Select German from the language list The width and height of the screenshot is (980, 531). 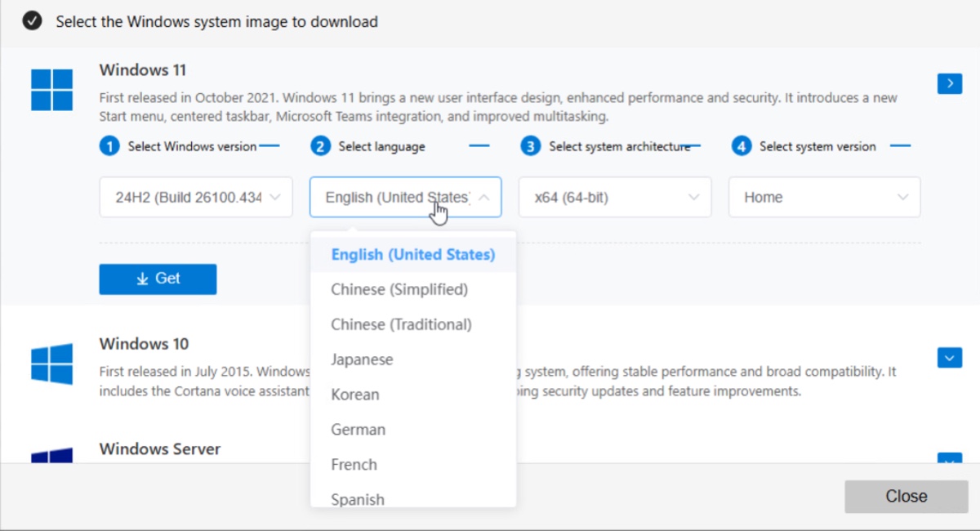[x=359, y=429]
